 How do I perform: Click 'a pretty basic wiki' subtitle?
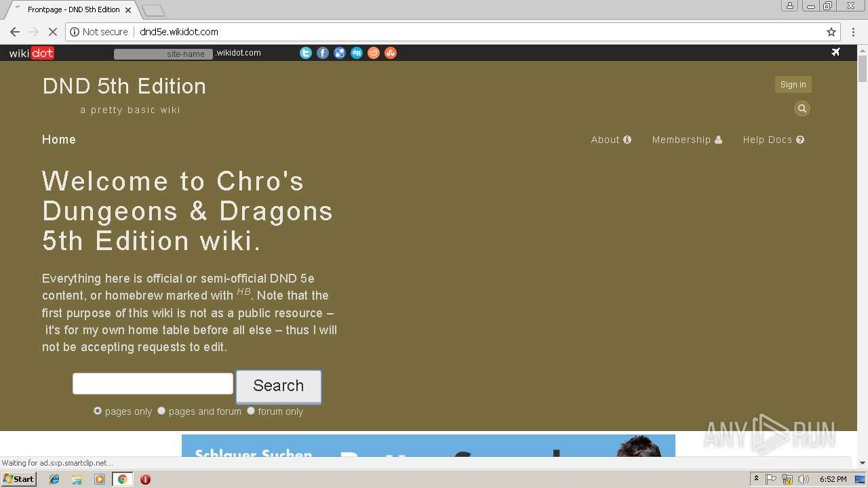coord(130,110)
